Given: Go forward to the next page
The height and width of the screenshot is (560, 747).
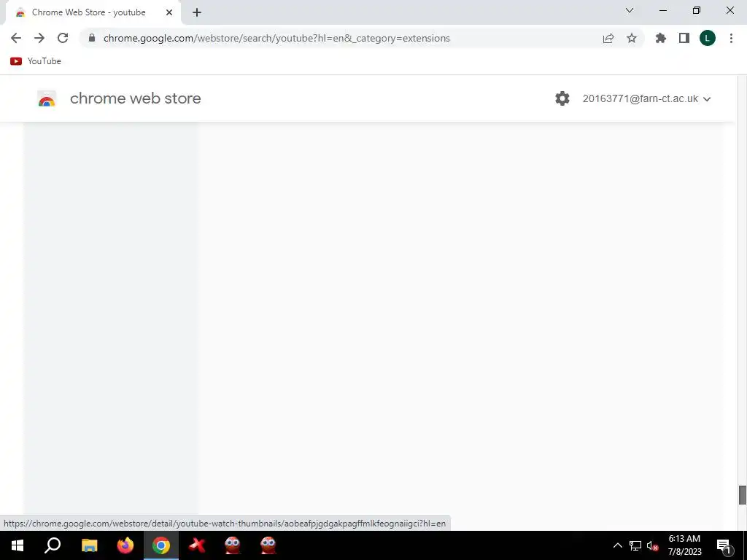Looking at the screenshot, I should point(39,38).
